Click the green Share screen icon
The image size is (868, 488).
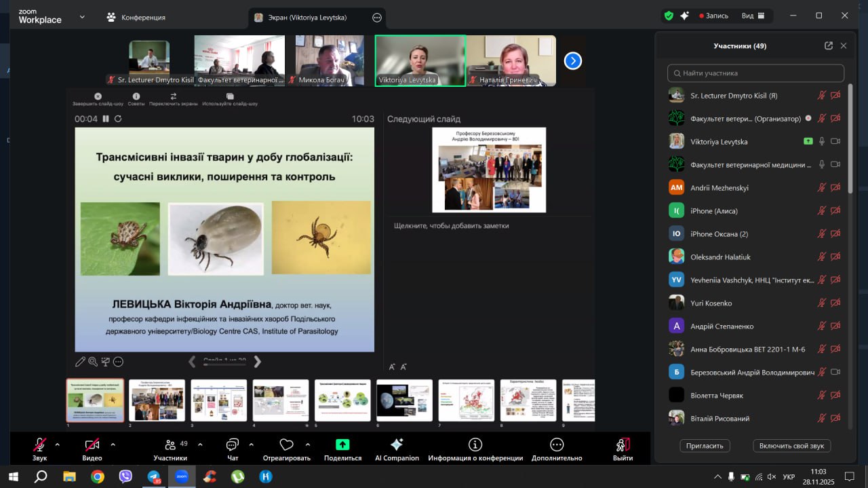(x=342, y=445)
